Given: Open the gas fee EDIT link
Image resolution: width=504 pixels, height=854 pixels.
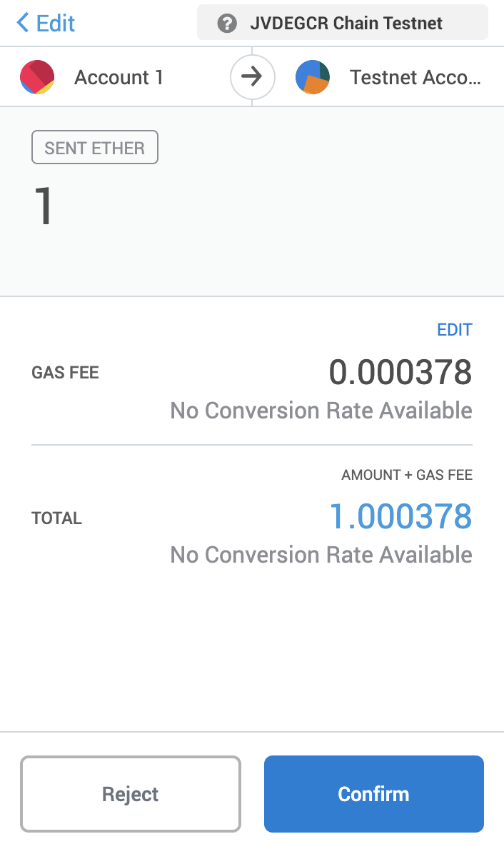Looking at the screenshot, I should [454, 330].
